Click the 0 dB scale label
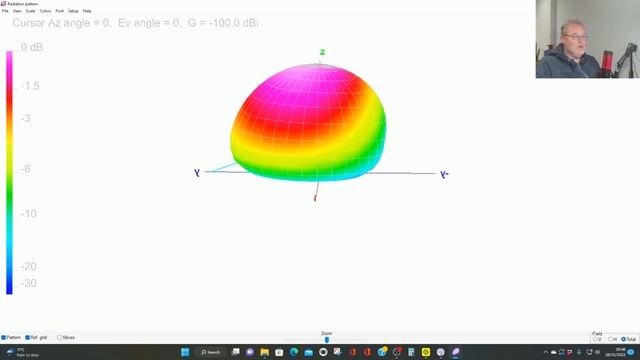 coord(32,47)
